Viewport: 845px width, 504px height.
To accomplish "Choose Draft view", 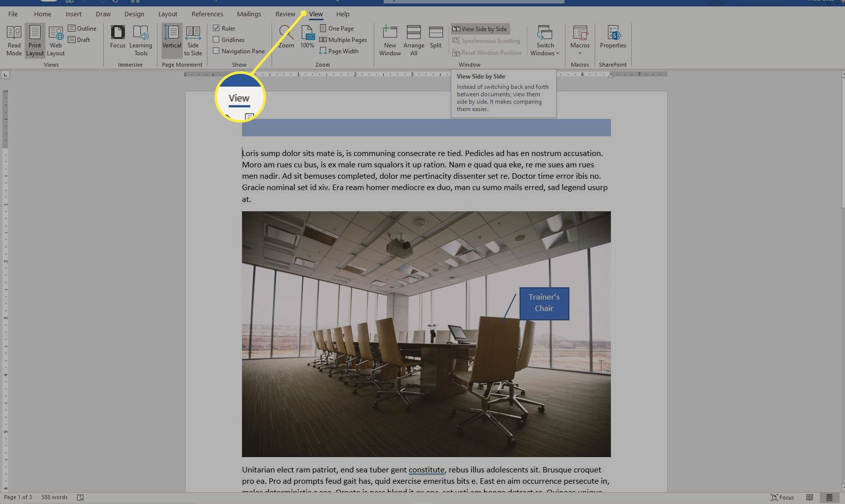I will tap(79, 39).
